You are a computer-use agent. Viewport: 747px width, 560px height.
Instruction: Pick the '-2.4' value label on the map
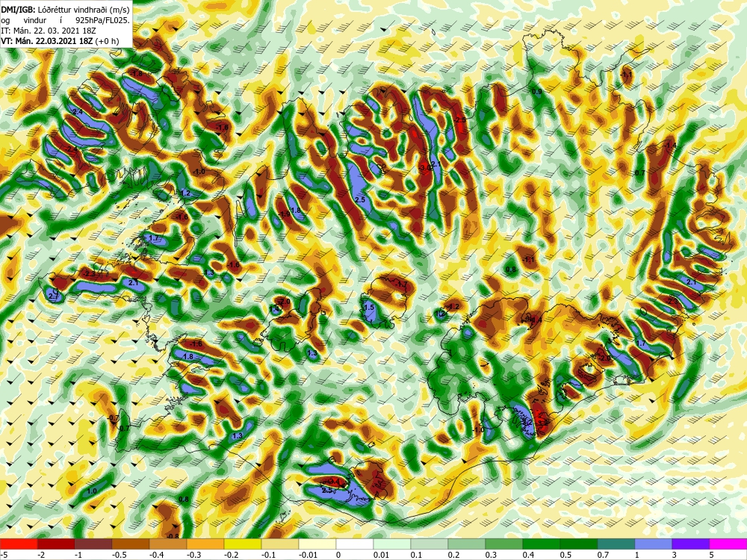tap(72, 149)
